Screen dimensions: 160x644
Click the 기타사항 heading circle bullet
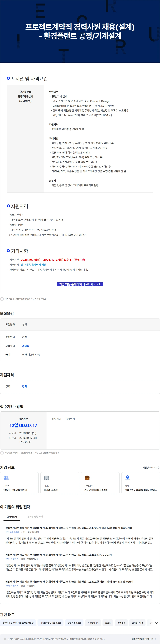pos(8,250)
